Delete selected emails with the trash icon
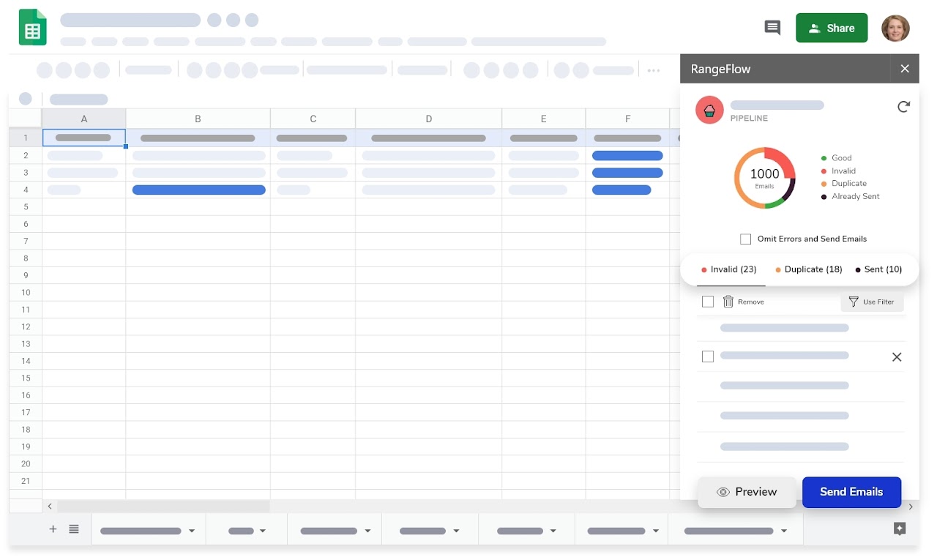This screenshot has height=560, width=937. pyautogui.click(x=728, y=302)
